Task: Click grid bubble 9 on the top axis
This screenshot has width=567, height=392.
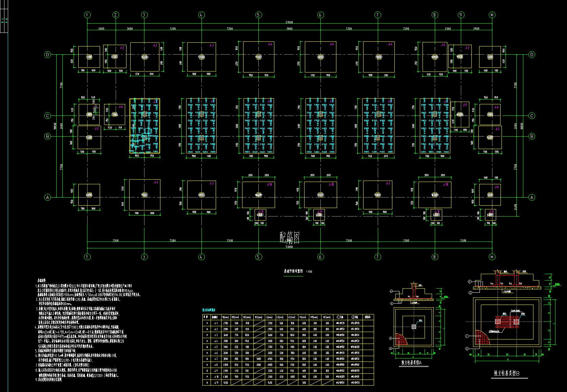Action: click(x=461, y=15)
